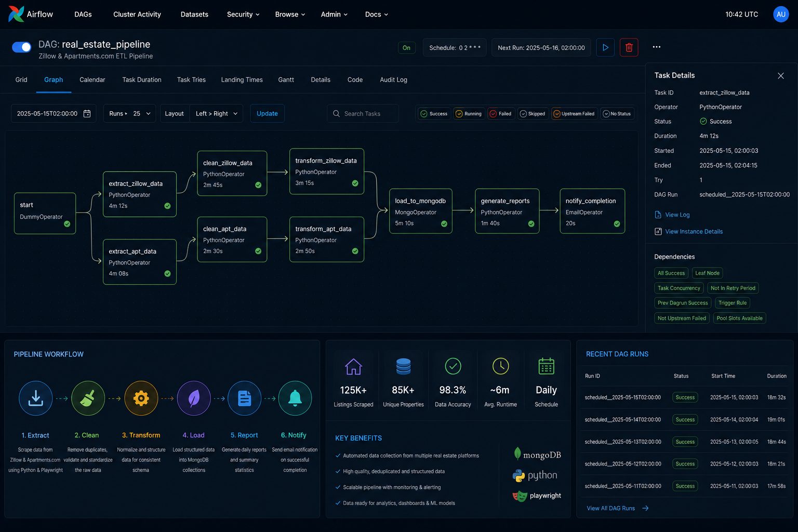Click the database icon above Unique Properties

403,367
